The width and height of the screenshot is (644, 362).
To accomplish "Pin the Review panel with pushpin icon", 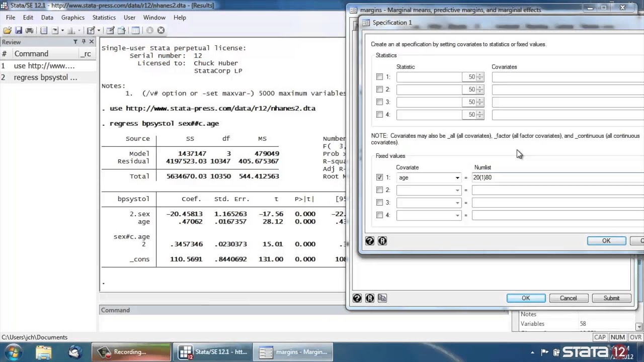I will tap(84, 42).
